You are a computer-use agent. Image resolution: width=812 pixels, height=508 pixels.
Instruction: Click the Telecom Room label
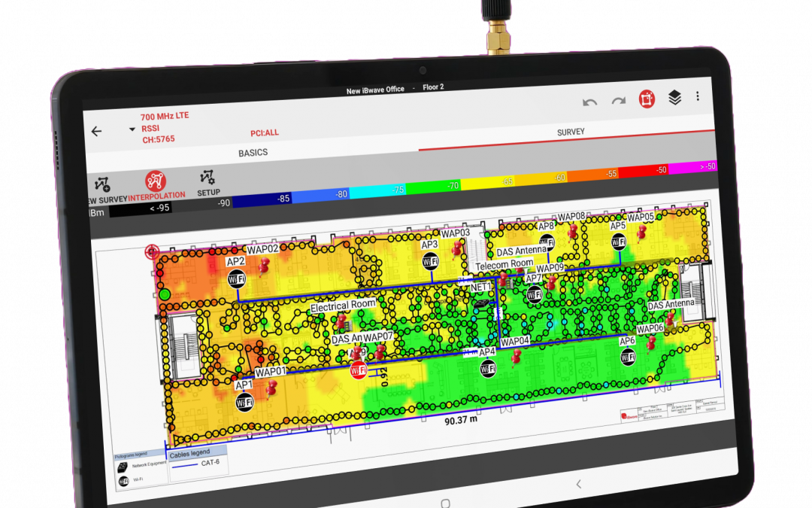coord(504,264)
